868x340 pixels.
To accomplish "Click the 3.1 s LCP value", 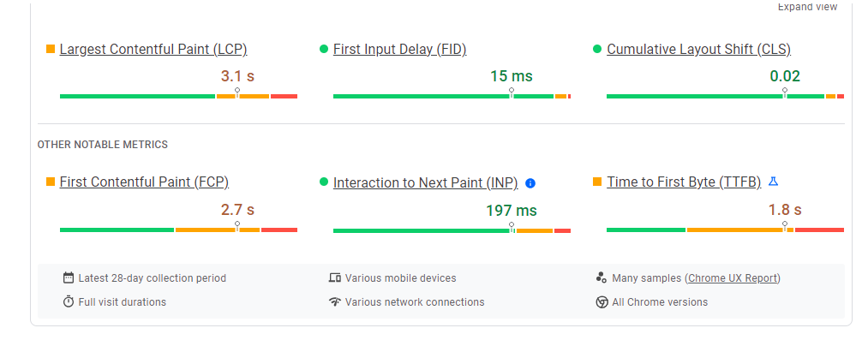I will [x=237, y=76].
